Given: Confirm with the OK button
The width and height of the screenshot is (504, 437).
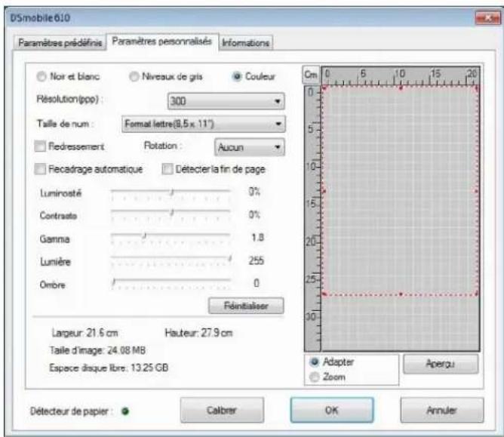Looking at the screenshot, I should (x=332, y=410).
